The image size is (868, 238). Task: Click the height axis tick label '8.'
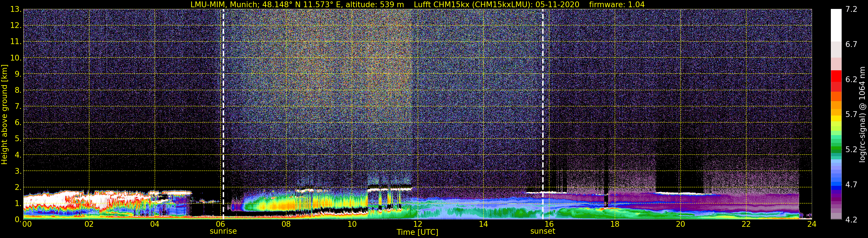(18, 90)
